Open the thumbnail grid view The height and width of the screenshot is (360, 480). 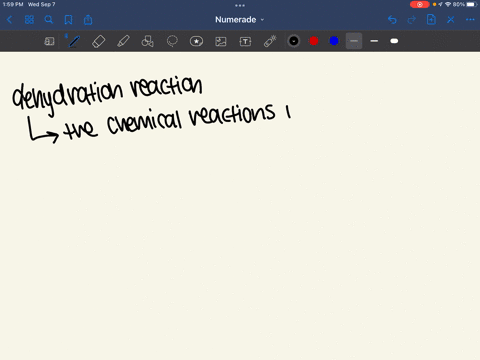pyautogui.click(x=29, y=20)
